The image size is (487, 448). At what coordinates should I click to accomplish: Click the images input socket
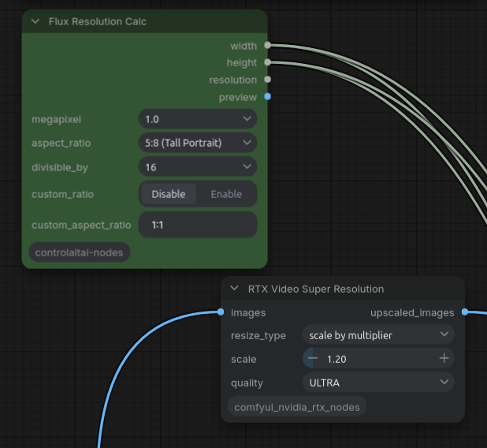point(221,312)
